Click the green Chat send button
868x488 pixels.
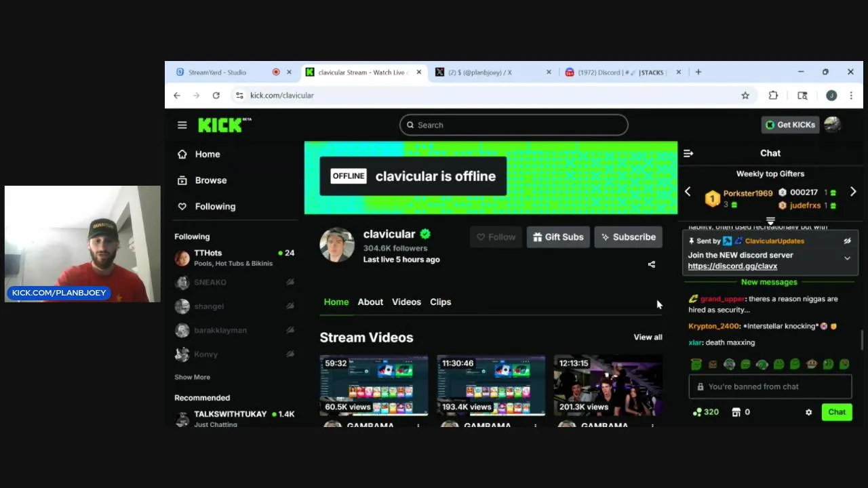point(837,412)
